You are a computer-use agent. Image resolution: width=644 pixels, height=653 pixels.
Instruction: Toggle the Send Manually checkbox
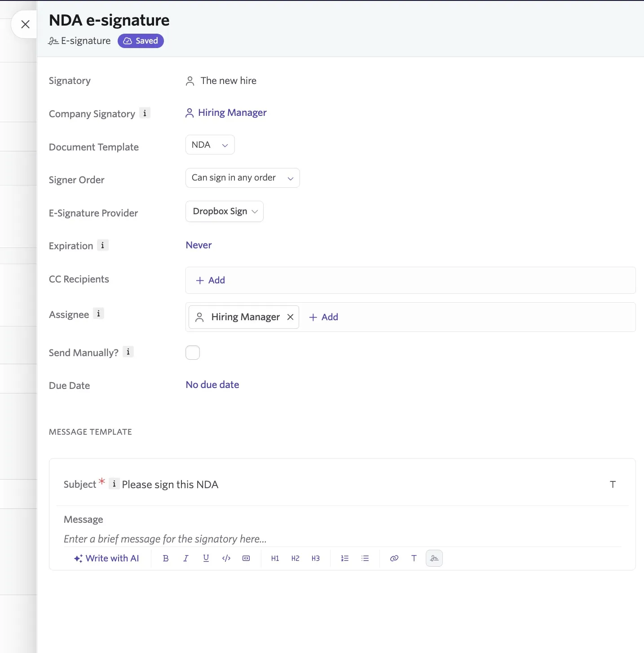pos(193,353)
